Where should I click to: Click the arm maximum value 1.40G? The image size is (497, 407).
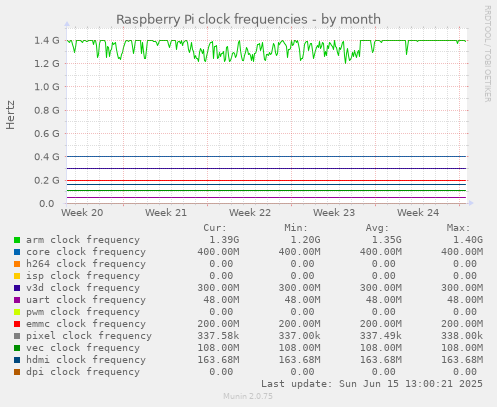coord(468,240)
